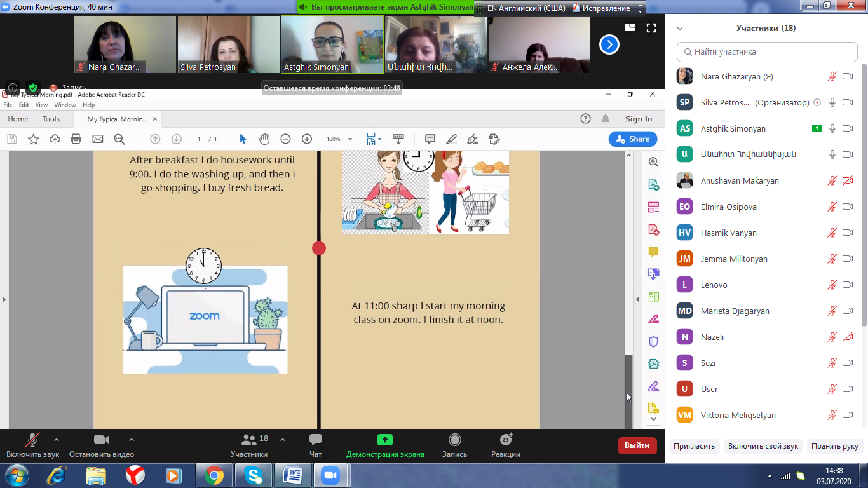This screenshot has width=868, height=488.
Task: Zoom out with the minus circle icon
Action: coord(286,139)
